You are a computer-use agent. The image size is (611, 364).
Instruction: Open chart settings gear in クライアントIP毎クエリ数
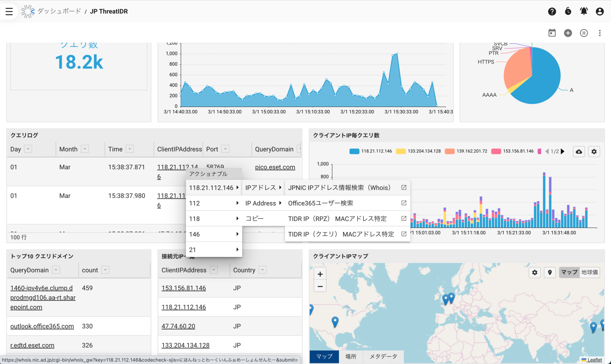[594, 151]
